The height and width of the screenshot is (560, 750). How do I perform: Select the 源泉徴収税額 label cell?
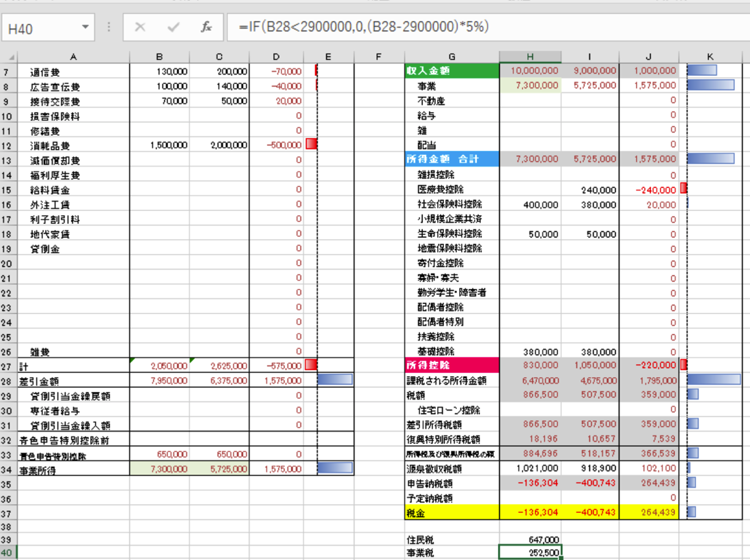452,468
